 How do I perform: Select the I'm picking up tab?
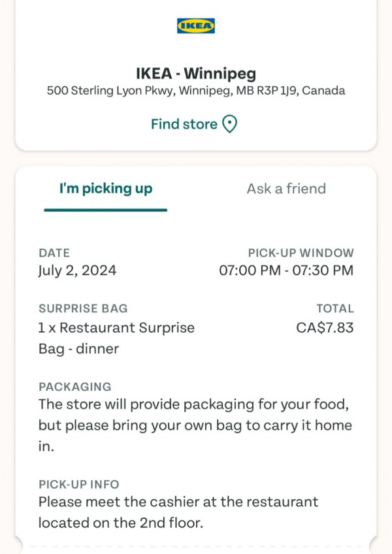click(x=106, y=189)
